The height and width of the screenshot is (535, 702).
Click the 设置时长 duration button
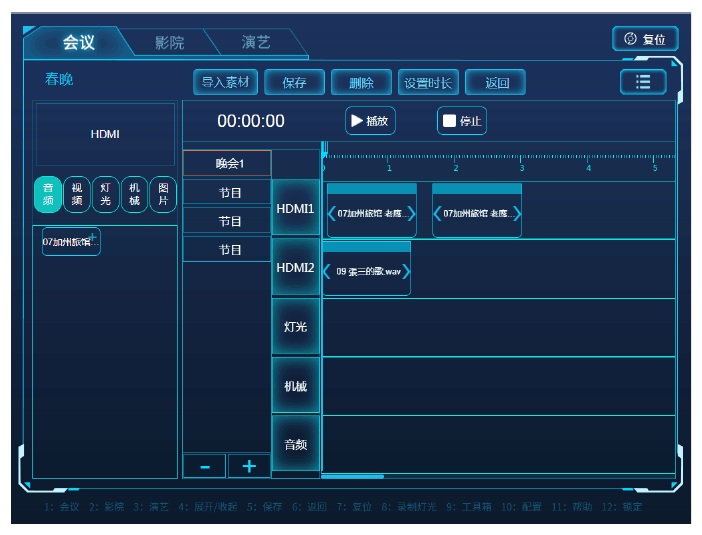(426, 83)
